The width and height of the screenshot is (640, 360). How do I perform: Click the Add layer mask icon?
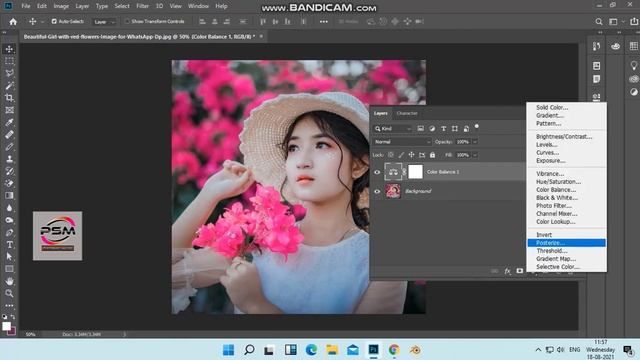point(520,271)
